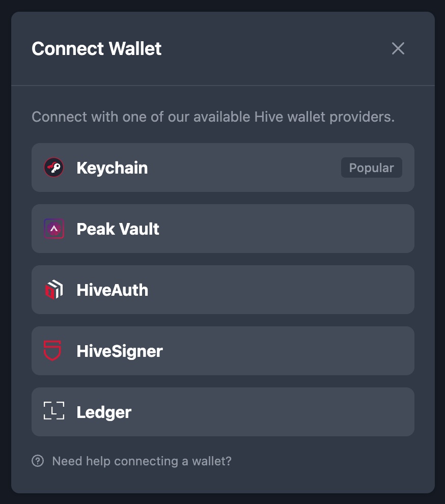Open "Need help connecting a wallet?" link
445x504 pixels.
142,461
